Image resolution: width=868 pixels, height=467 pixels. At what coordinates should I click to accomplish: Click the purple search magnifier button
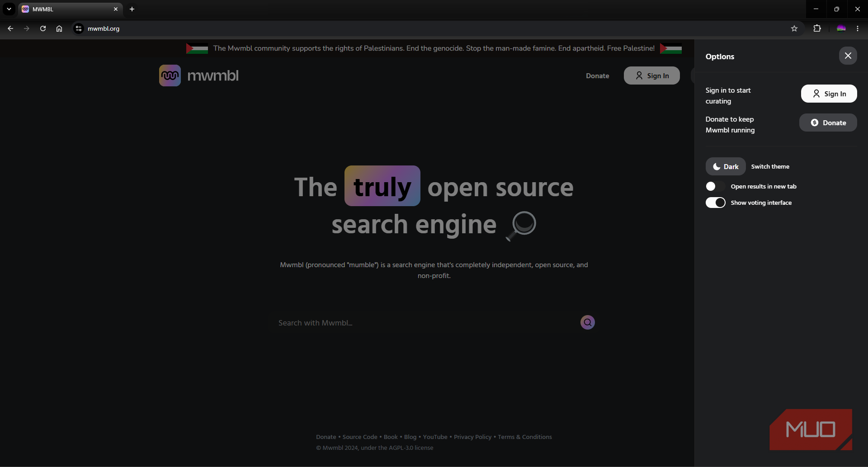(x=587, y=322)
